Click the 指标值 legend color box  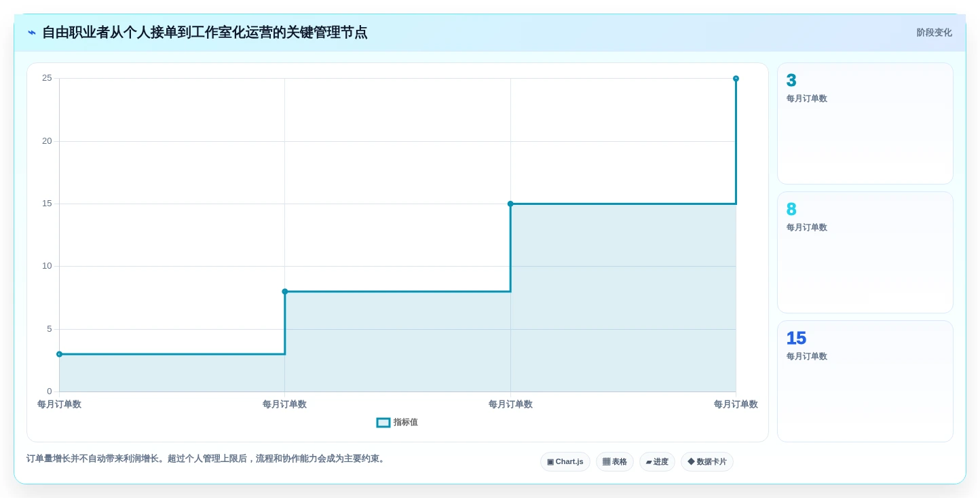[x=383, y=423]
